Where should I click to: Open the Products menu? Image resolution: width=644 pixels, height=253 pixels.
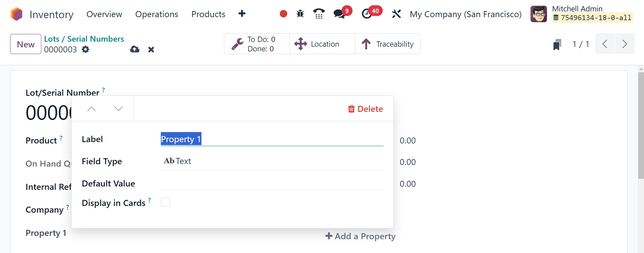(208, 14)
